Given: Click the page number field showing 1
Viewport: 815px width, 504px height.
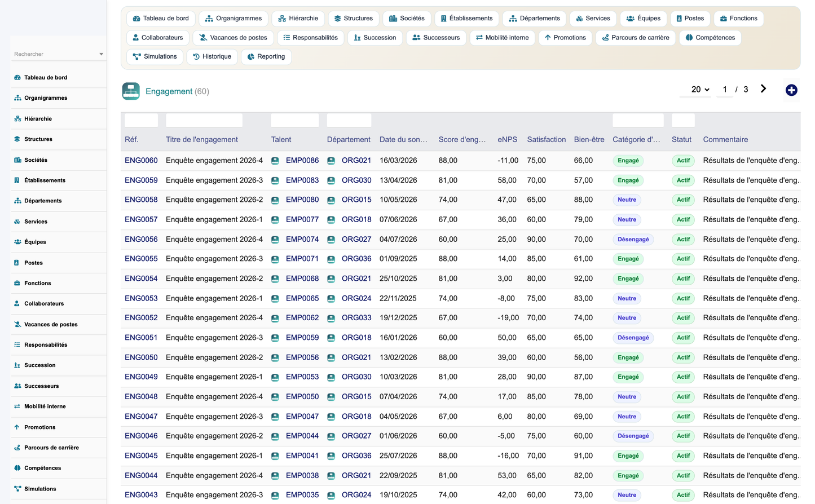Looking at the screenshot, I should pyautogui.click(x=725, y=90).
